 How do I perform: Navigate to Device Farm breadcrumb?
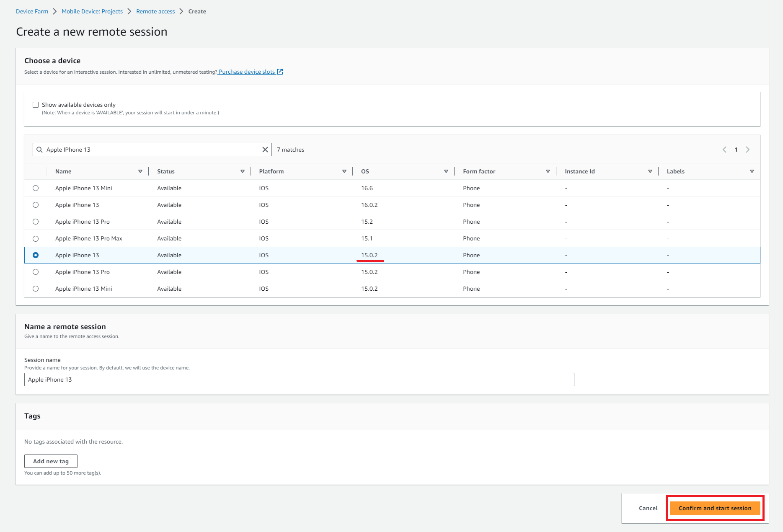[x=32, y=11]
